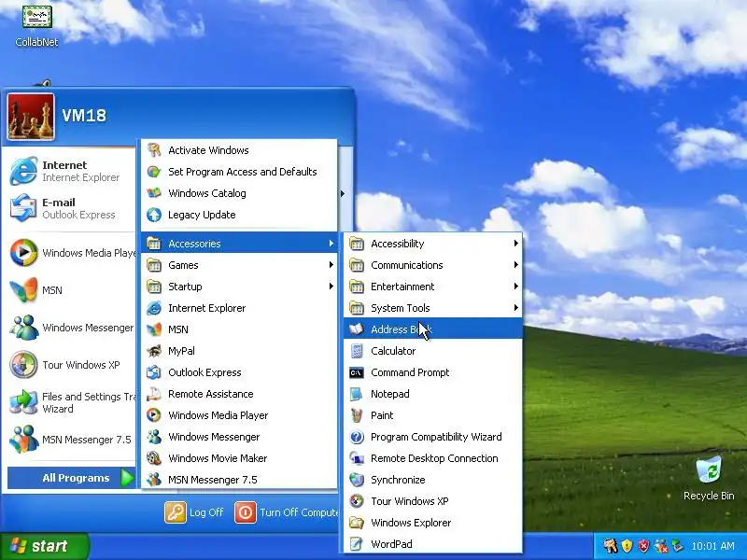Click the yellow security shield tray icon
The width and height of the screenshot is (747, 560).
click(627, 546)
